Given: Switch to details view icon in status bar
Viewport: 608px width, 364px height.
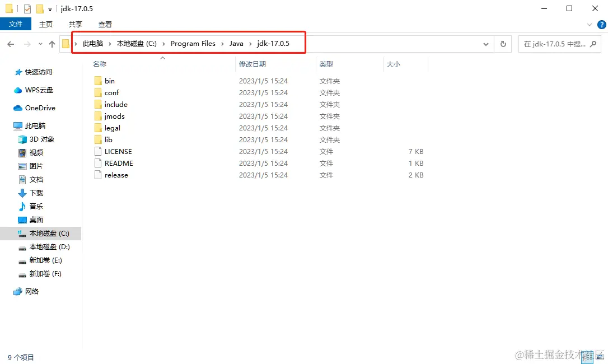Looking at the screenshot, I should coord(587,357).
